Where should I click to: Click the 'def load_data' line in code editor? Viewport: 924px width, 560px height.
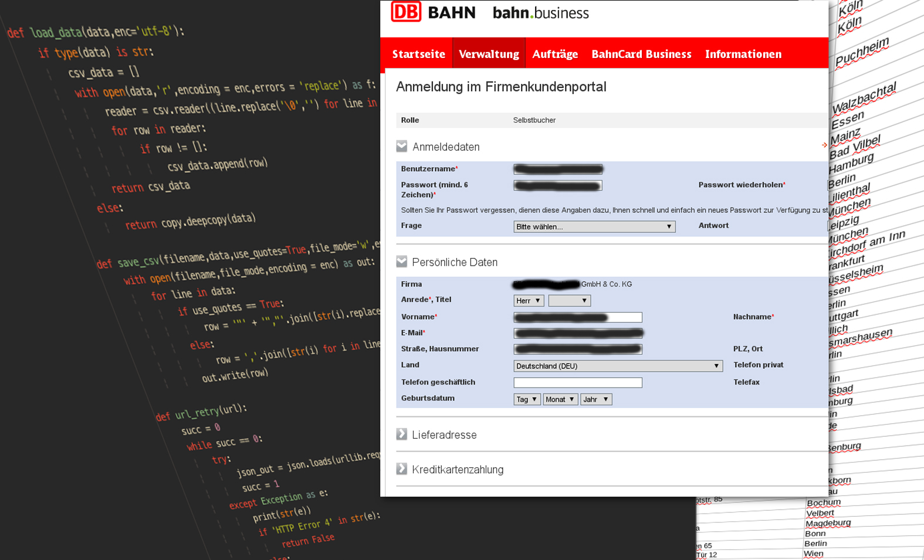pos(95,32)
